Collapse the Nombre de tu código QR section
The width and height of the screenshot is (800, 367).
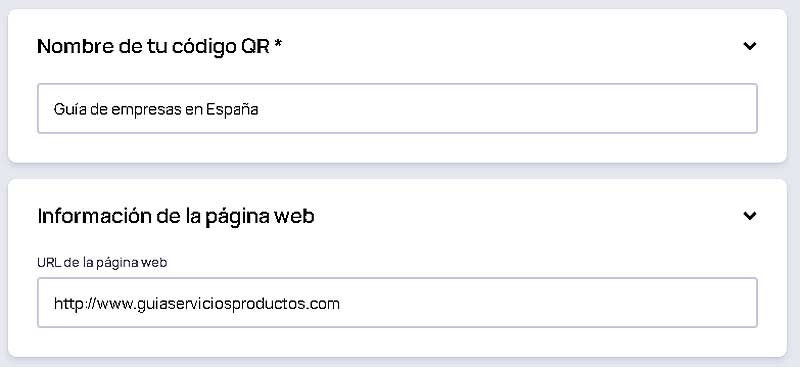(749, 46)
